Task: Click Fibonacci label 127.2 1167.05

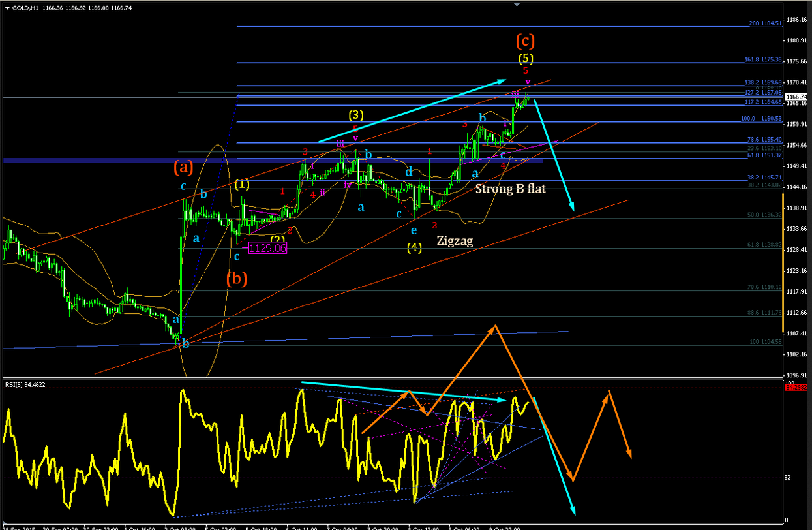Action: [763, 93]
